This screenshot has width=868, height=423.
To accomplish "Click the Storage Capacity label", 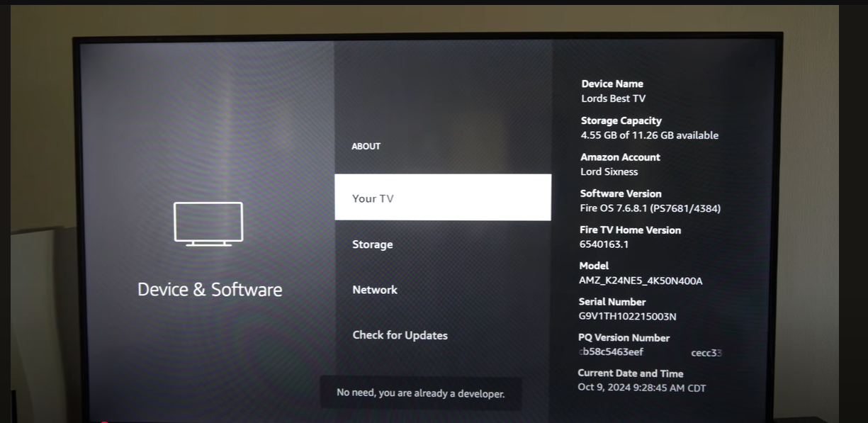I will click(621, 120).
